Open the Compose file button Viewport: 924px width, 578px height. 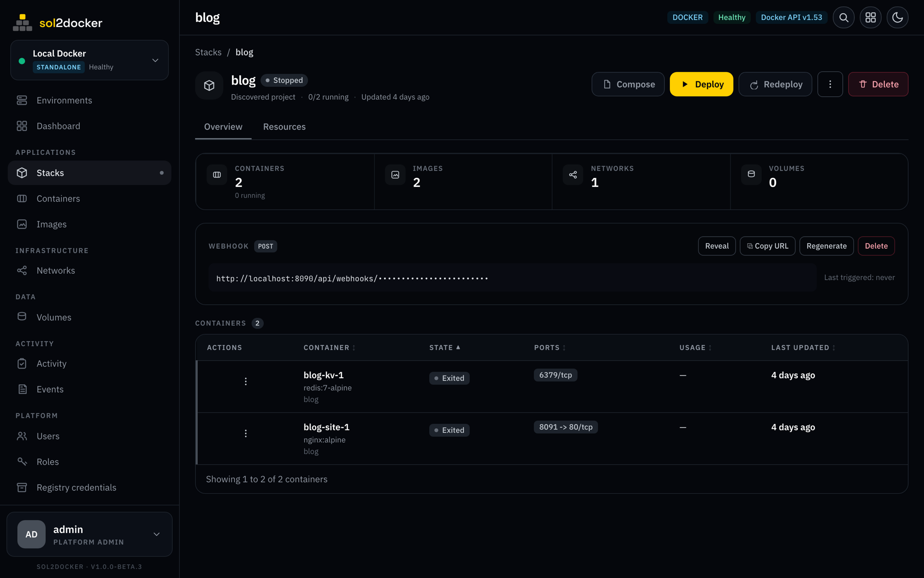(x=628, y=84)
